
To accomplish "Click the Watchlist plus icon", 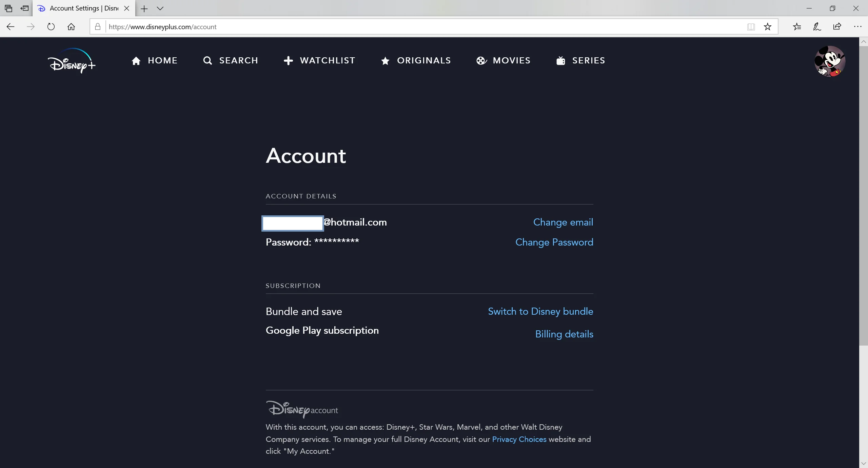I will pyautogui.click(x=288, y=60).
